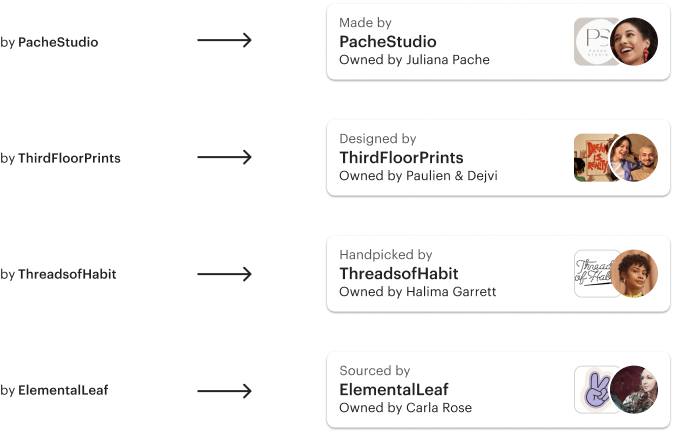Click "Owned by Carla Rose" text

click(x=405, y=408)
